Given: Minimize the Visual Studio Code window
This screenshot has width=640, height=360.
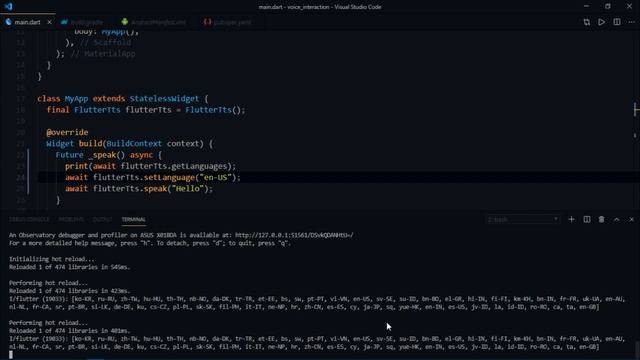Looking at the screenshot, I should click(x=587, y=7).
